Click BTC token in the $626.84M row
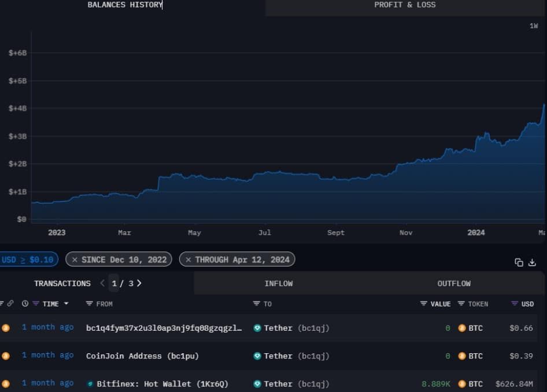Image resolution: width=547 pixels, height=392 pixels. tap(471, 384)
